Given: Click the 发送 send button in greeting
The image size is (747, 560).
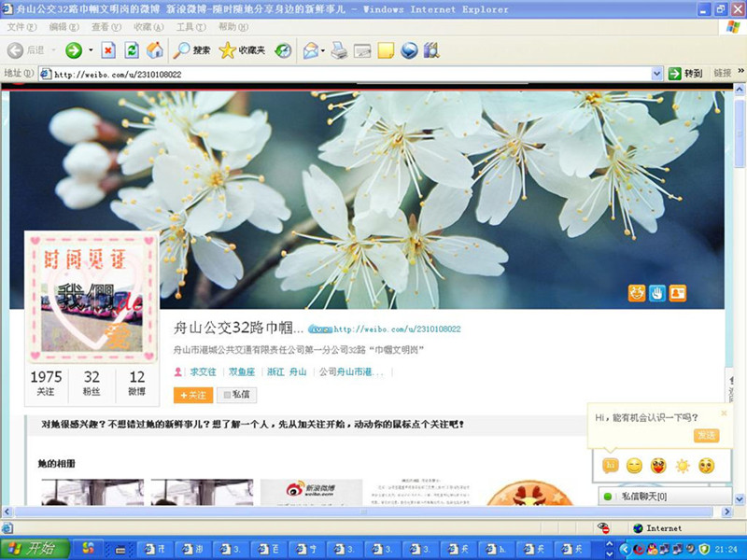Looking at the screenshot, I should pyautogui.click(x=706, y=435).
